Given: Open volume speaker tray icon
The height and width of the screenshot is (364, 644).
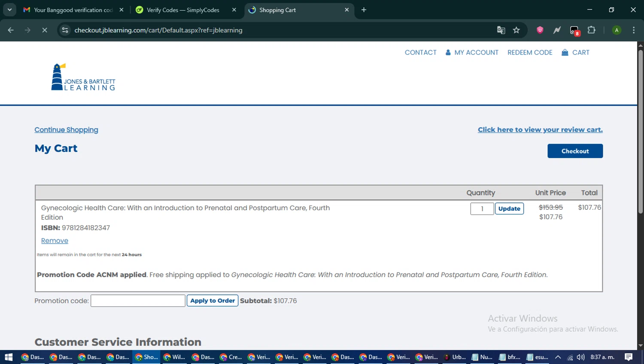Looking at the screenshot, I should (581, 357).
